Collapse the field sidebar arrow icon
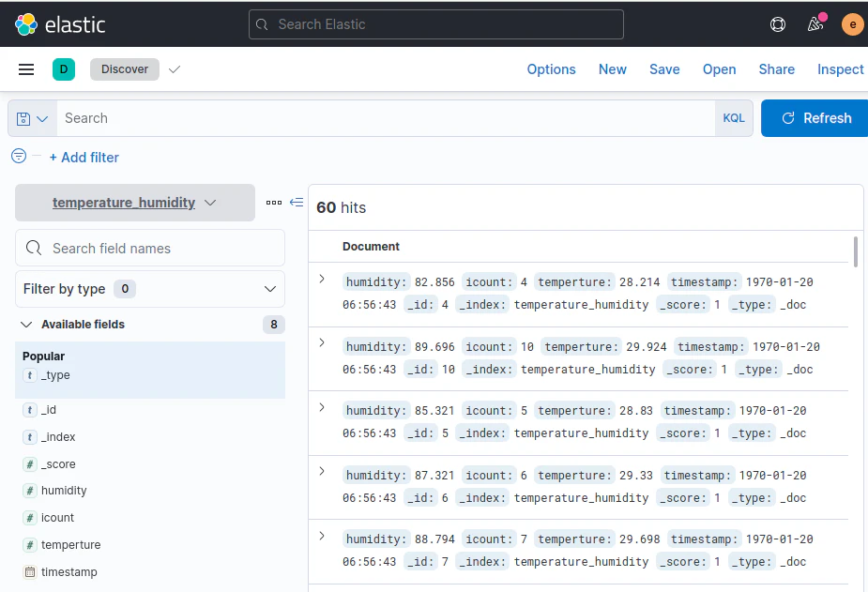The image size is (868, 592). point(297,203)
